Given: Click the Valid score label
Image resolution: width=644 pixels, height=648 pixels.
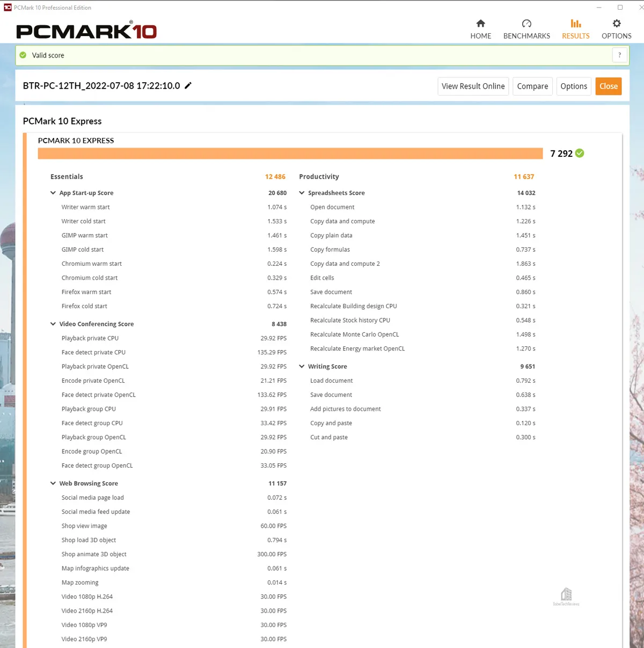Looking at the screenshot, I should point(48,55).
